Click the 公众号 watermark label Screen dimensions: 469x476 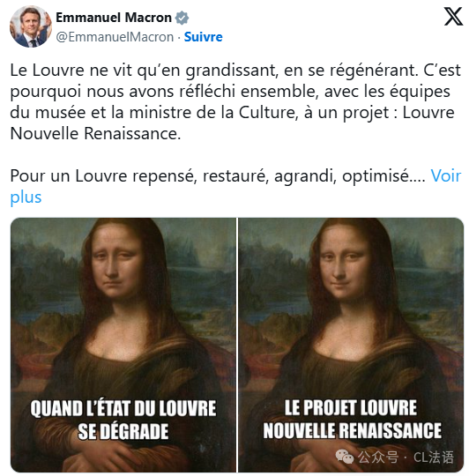(377, 457)
